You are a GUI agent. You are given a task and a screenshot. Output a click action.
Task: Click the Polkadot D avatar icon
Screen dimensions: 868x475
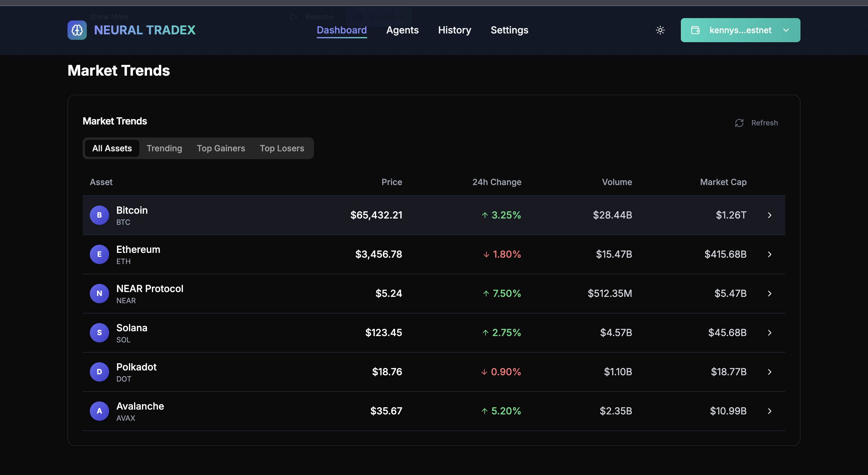(x=99, y=372)
